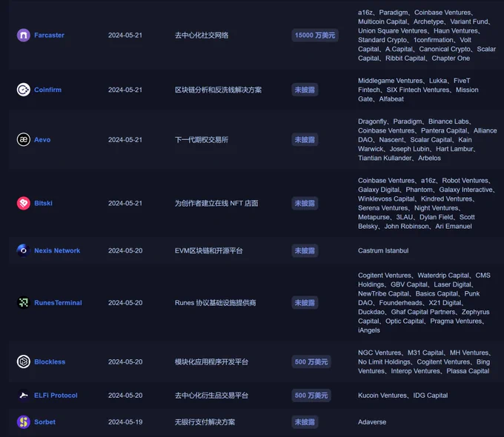Click description 为创作者建立在线 NFT 店面

pyautogui.click(x=216, y=203)
